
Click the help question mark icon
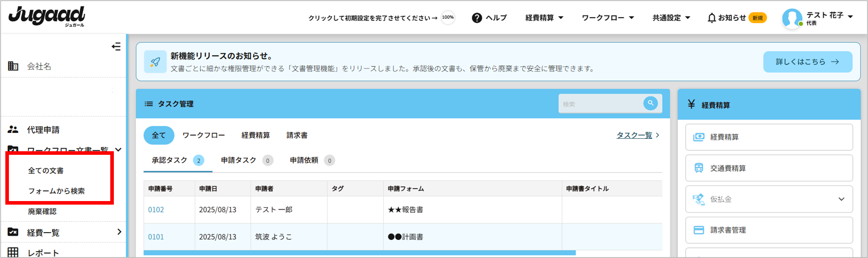(477, 18)
